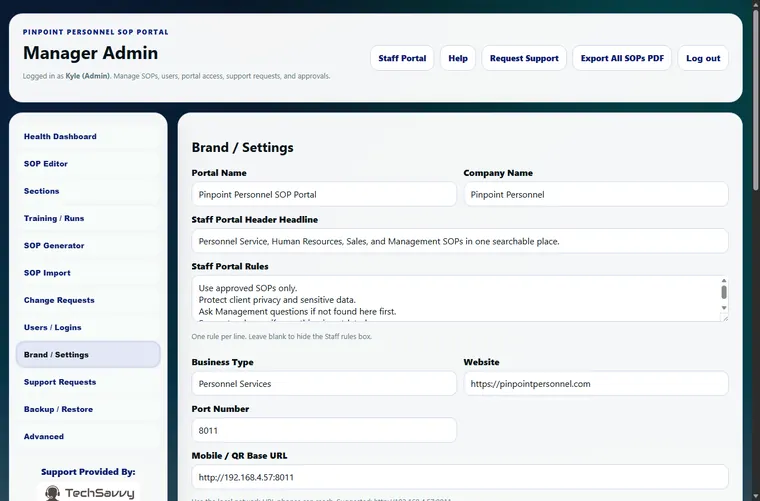The height and width of the screenshot is (501, 760).
Task: Click the 'One rule per line' hint text
Action: [282, 336]
